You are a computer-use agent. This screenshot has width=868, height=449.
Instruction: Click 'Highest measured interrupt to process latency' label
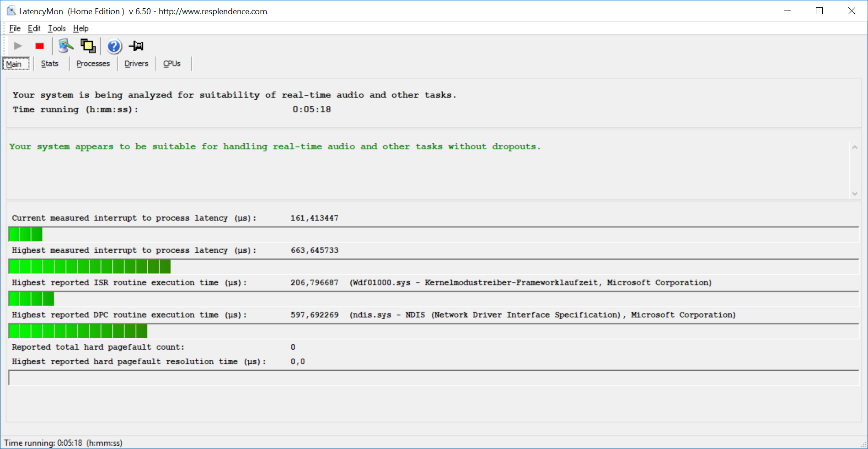pyautogui.click(x=134, y=250)
